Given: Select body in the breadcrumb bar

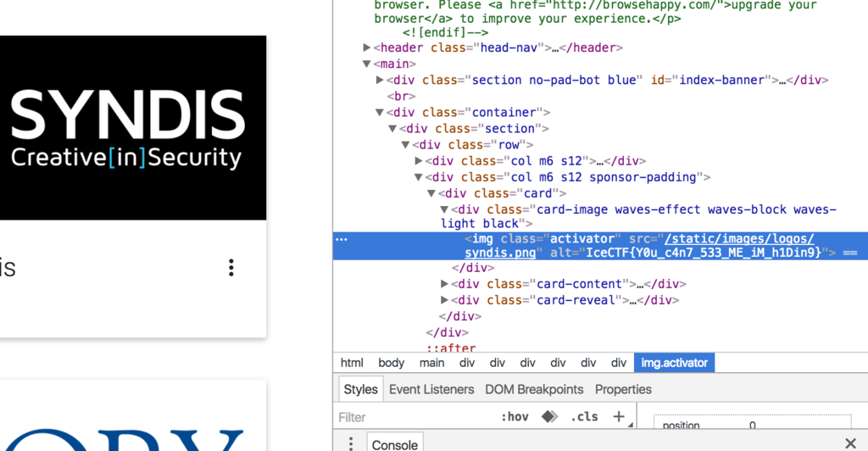Looking at the screenshot, I should [x=392, y=363].
